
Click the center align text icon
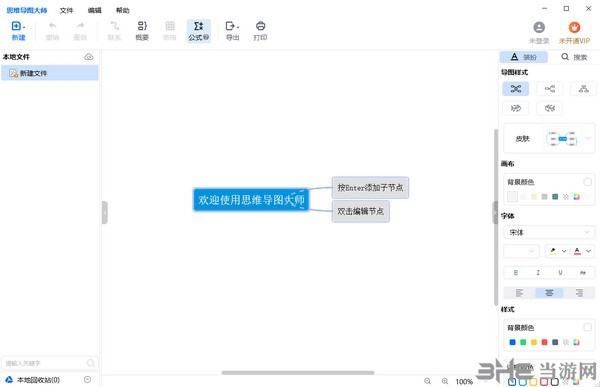(549, 293)
